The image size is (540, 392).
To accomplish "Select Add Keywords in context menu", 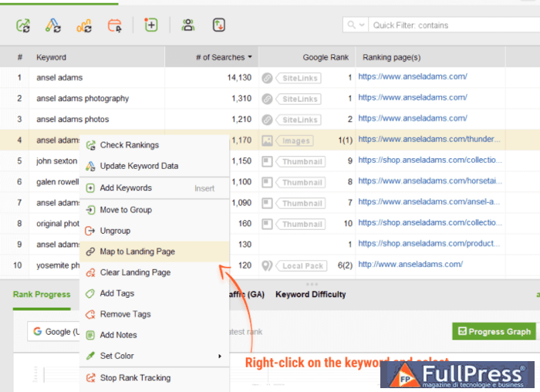I will coord(154,188).
